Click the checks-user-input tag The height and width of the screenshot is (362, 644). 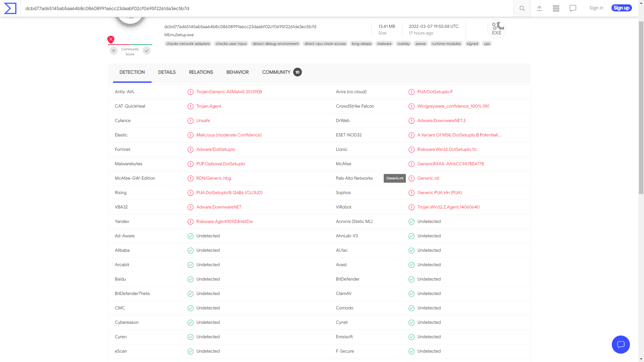click(x=231, y=44)
